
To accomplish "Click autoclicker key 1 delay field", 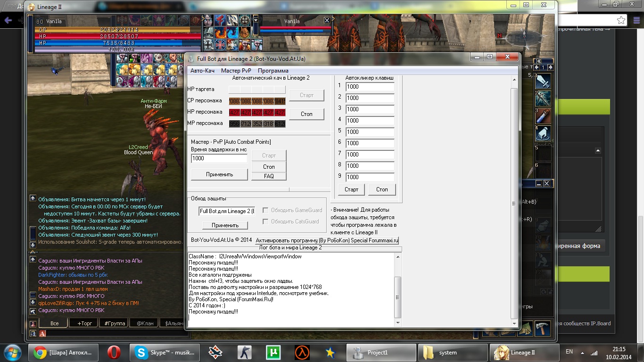I will pyautogui.click(x=370, y=87).
